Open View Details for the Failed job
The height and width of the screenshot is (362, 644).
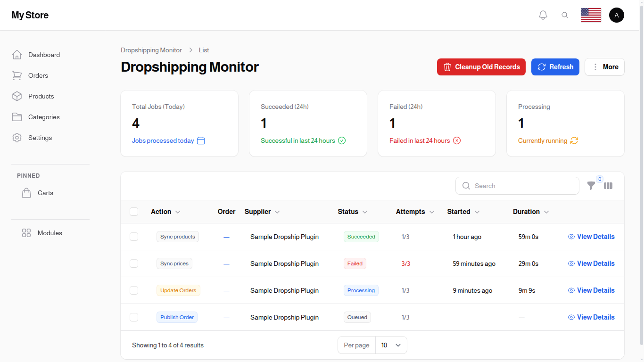tap(591, 263)
